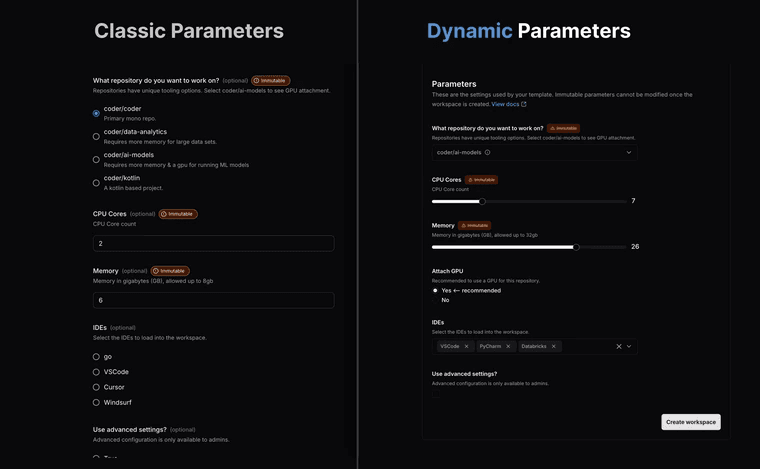Image resolution: width=760 pixels, height=469 pixels.
Task: Click the Memory slider value 26
Action: [635, 247]
